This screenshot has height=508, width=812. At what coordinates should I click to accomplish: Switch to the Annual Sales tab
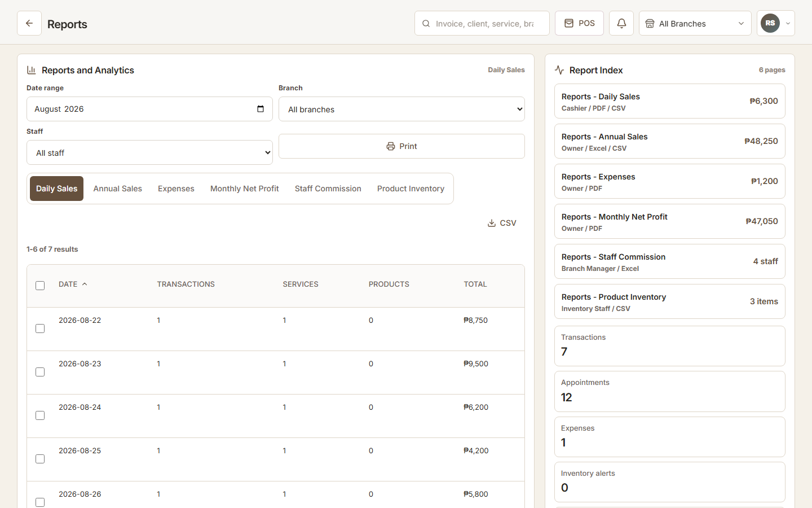point(118,189)
